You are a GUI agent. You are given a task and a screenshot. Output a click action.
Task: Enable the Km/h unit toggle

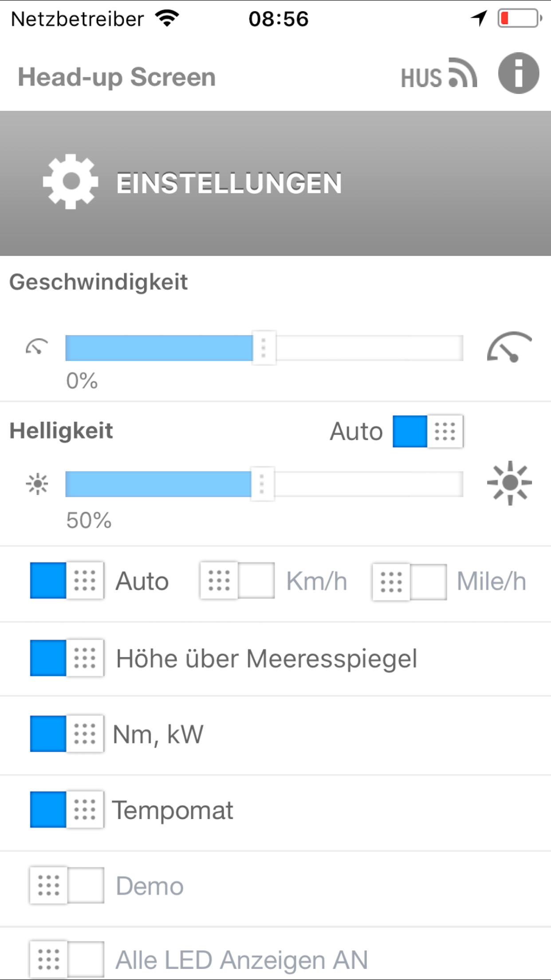[x=237, y=581]
